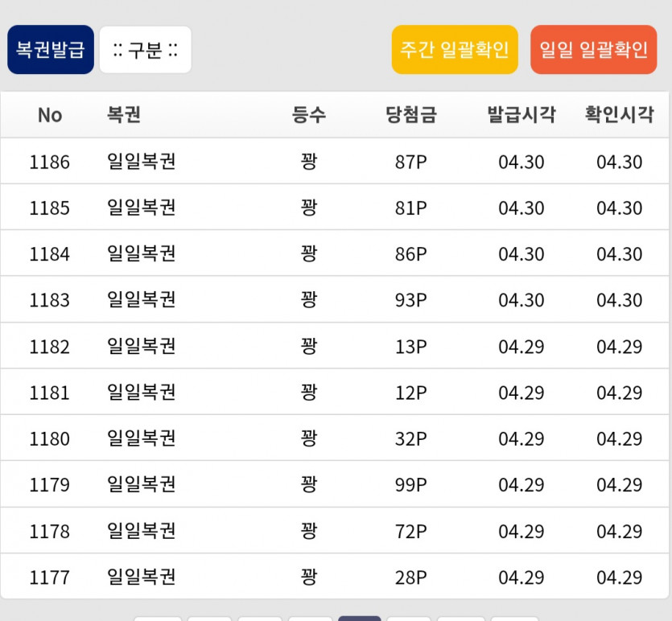Select the row with 12P prize

[335, 392]
